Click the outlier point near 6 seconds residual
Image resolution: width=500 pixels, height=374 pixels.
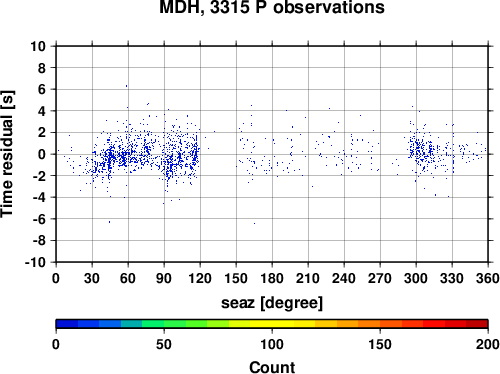point(126,86)
